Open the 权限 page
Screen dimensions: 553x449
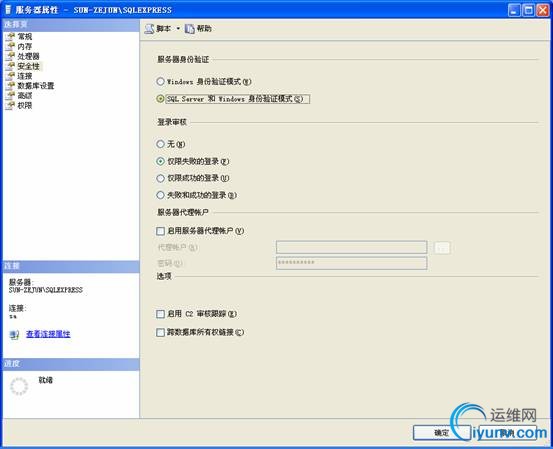[25, 105]
